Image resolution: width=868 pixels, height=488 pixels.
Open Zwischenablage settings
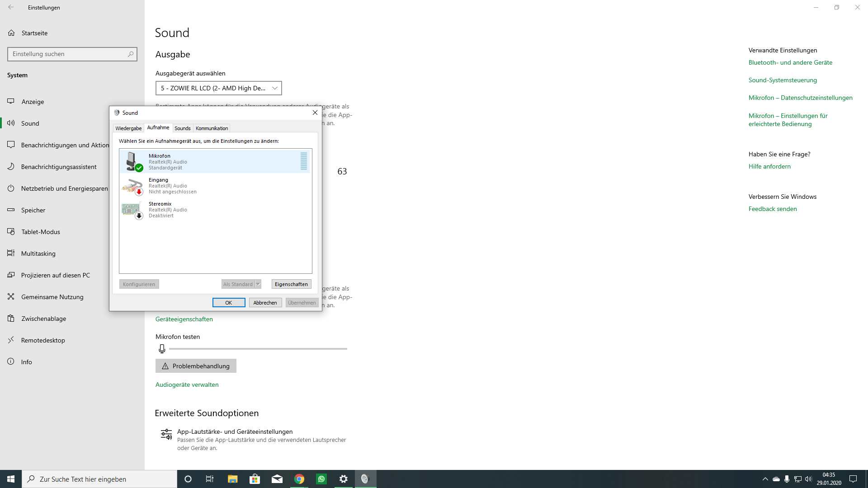43,318
